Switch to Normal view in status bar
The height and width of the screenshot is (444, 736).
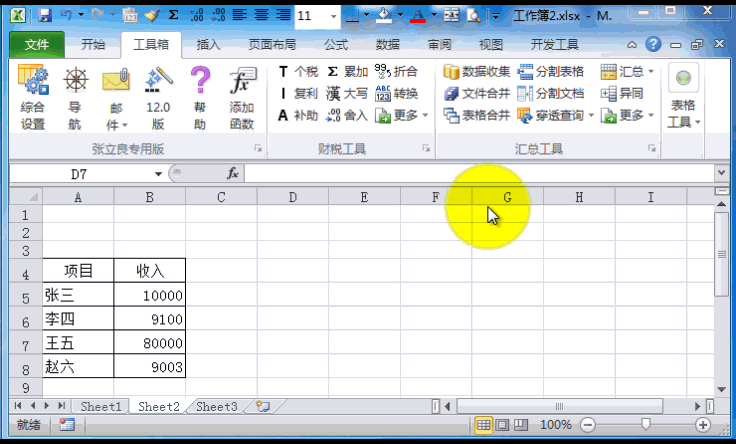483,425
